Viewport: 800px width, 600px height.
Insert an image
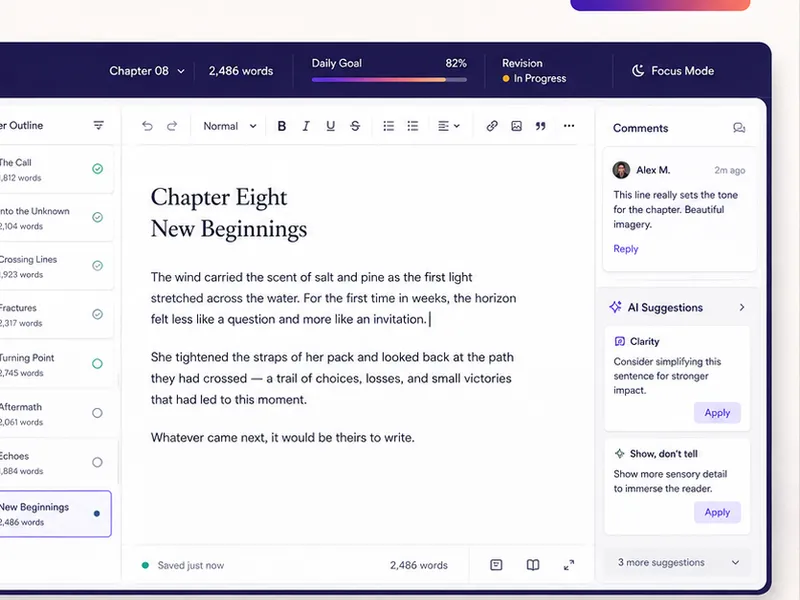tap(516, 126)
